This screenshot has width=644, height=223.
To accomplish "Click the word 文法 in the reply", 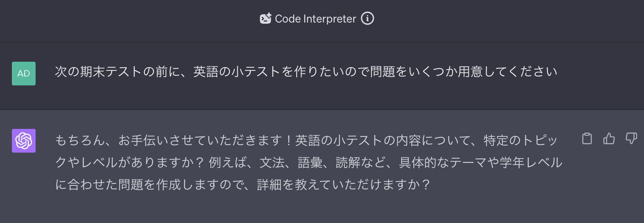I will (x=272, y=163).
